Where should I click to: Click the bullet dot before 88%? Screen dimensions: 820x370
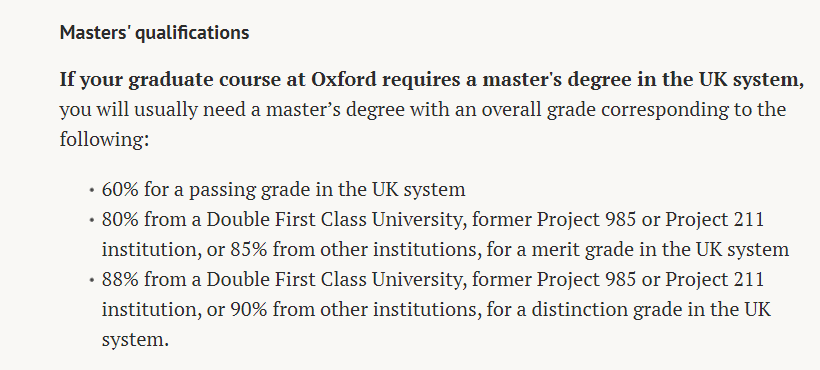(x=92, y=281)
